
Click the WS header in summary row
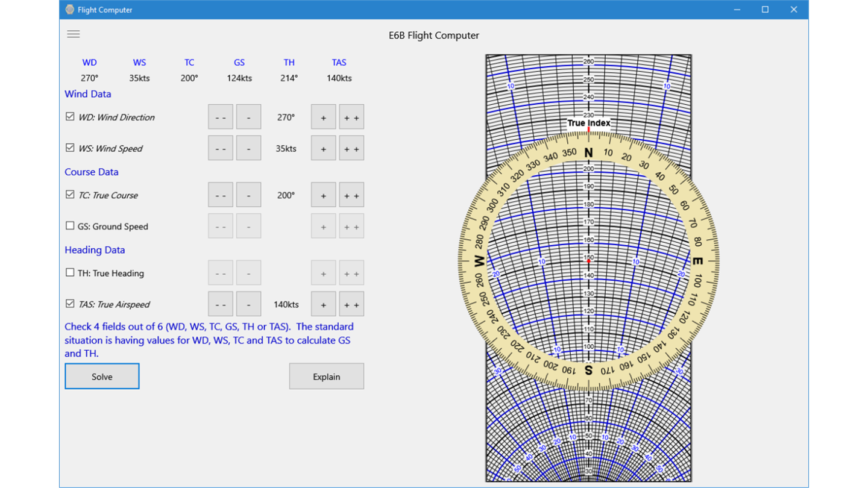click(x=139, y=63)
